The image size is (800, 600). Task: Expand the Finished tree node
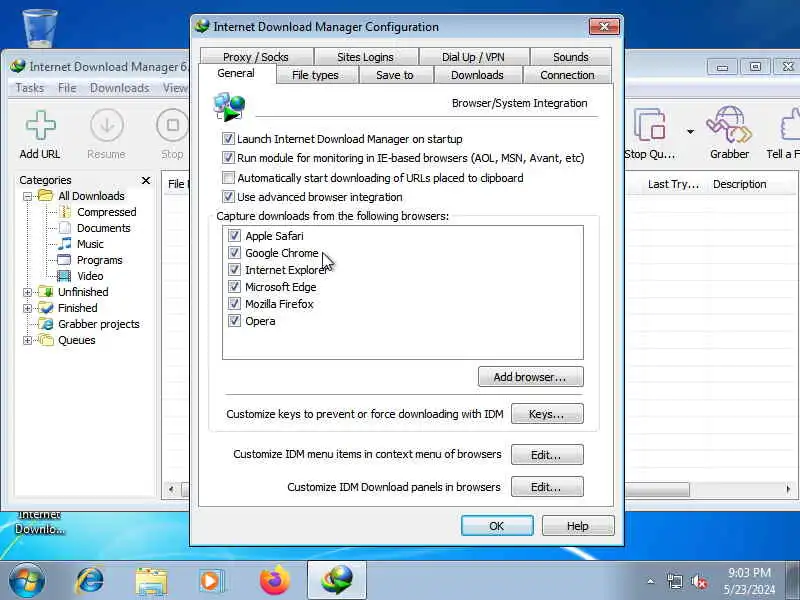tap(28, 308)
